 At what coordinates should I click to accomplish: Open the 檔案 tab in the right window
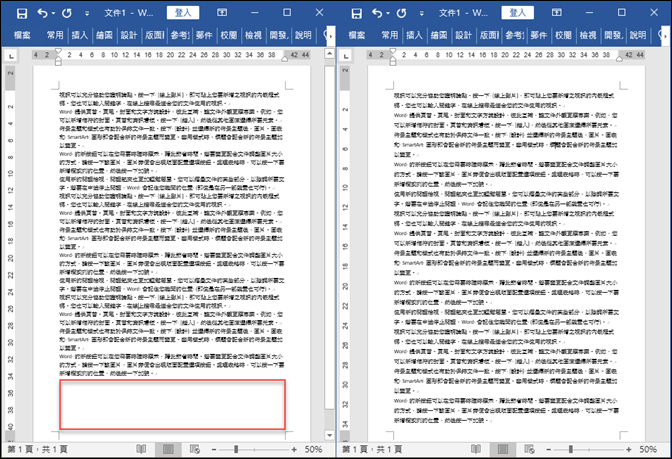[x=357, y=35]
